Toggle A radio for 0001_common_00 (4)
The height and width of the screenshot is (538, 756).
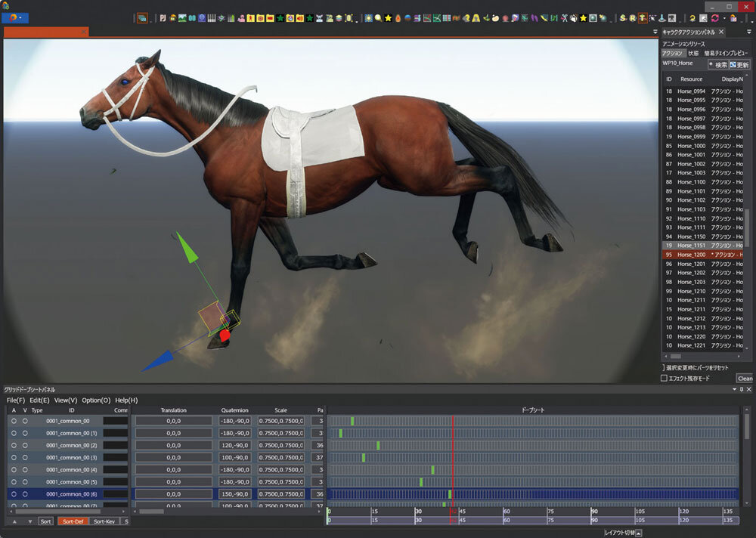point(14,469)
